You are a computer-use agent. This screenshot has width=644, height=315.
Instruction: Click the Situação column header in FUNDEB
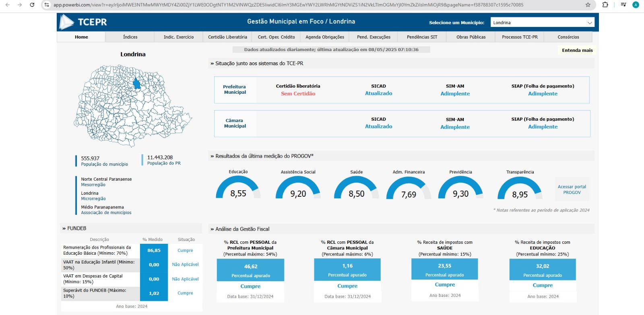point(186,239)
